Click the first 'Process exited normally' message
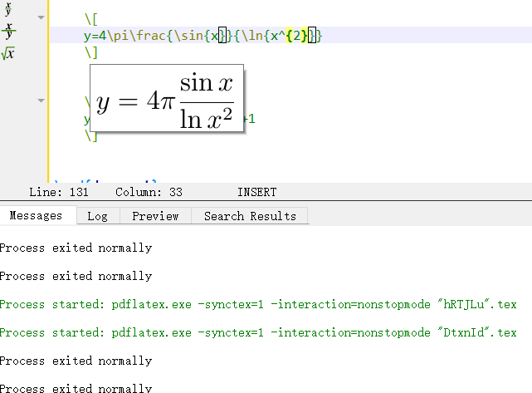This screenshot has width=532, height=393. tap(76, 248)
